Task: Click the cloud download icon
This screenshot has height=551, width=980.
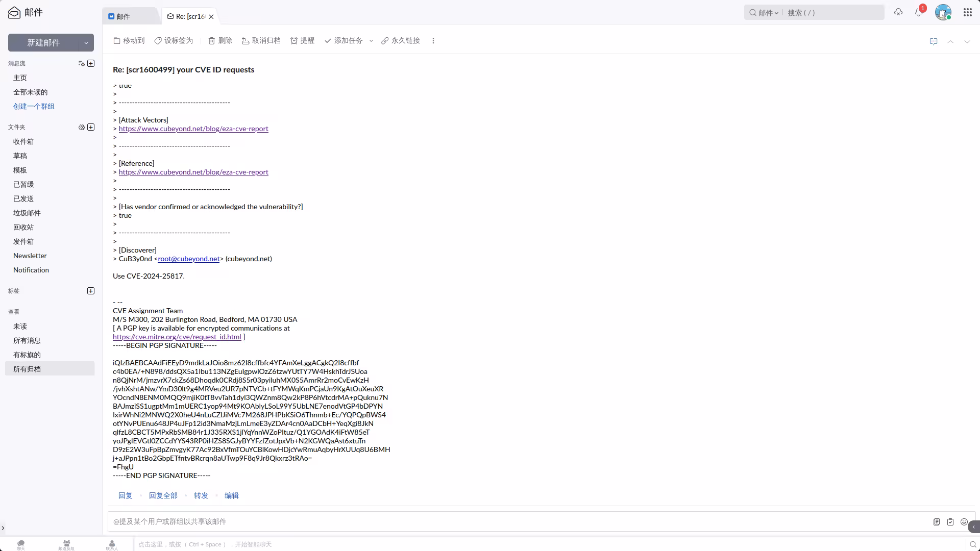Action: [x=898, y=12]
